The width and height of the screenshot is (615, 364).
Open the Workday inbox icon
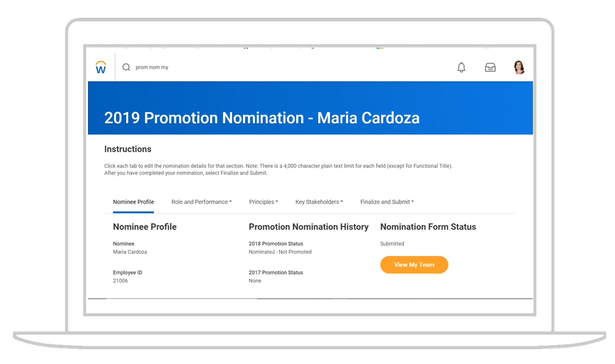tap(490, 67)
